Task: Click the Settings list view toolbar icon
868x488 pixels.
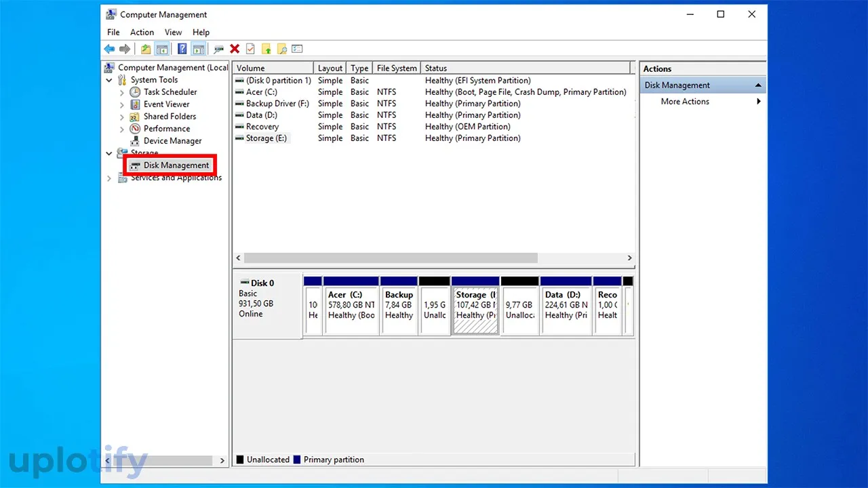Action: [x=297, y=49]
